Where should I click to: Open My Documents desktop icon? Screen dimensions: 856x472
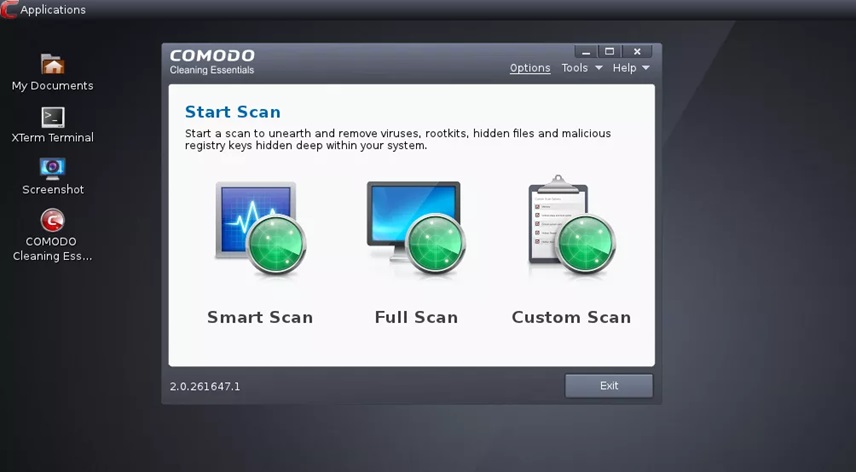point(52,64)
